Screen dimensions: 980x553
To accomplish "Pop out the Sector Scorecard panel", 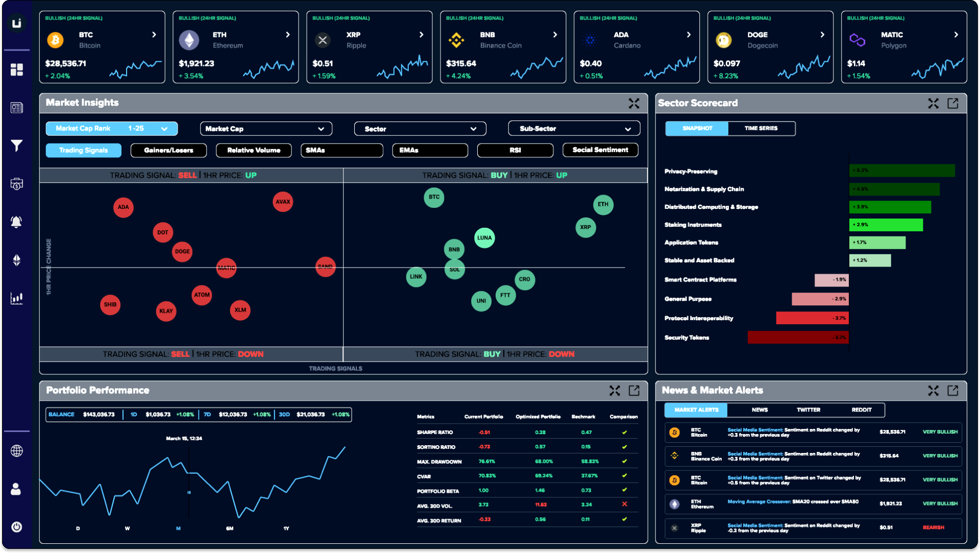I will point(952,103).
